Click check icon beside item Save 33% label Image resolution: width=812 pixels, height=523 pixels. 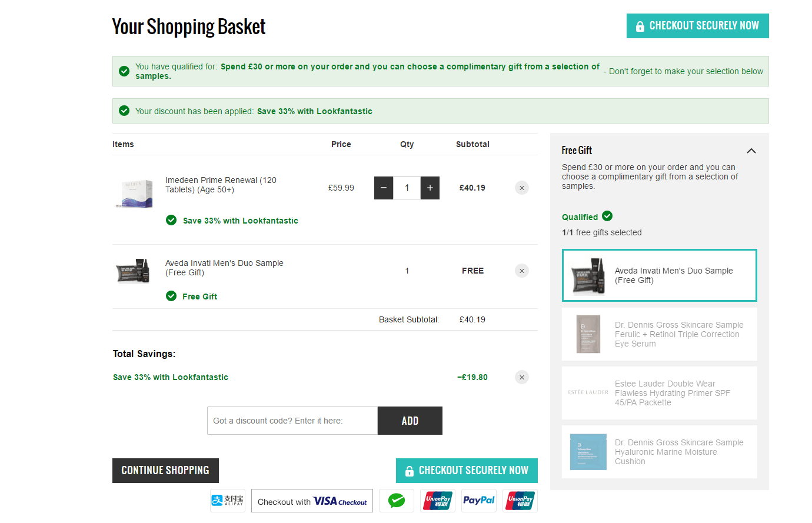tap(171, 220)
